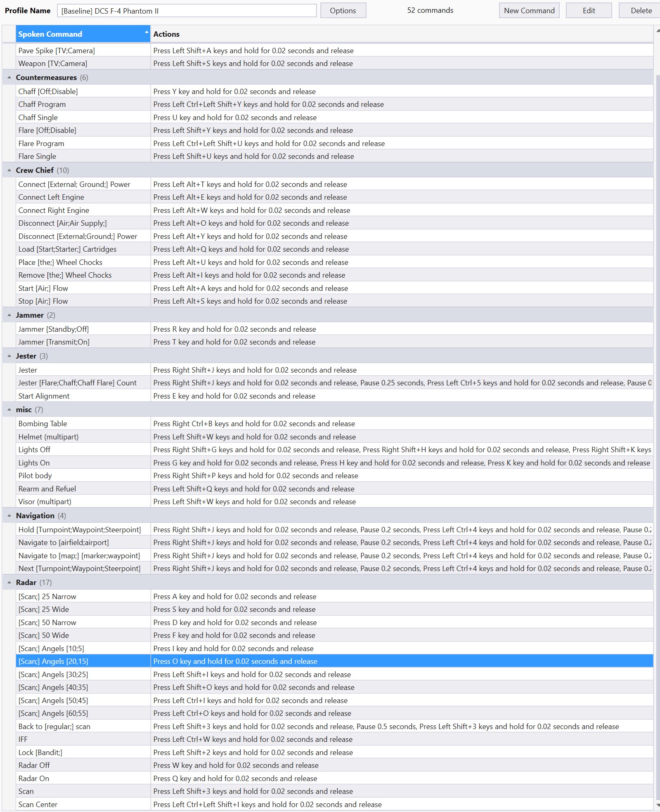This screenshot has height=812, width=660.
Task: Select the Rearm and Refuel command
Action: coord(47,489)
